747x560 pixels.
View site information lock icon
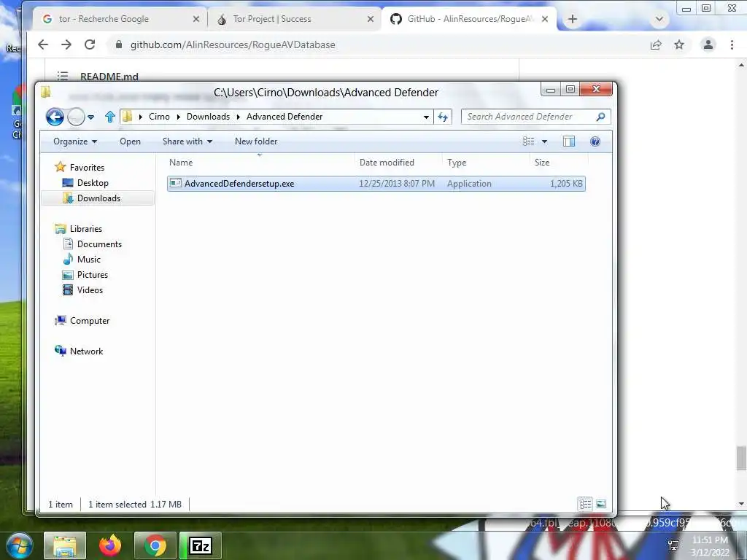coord(119,44)
